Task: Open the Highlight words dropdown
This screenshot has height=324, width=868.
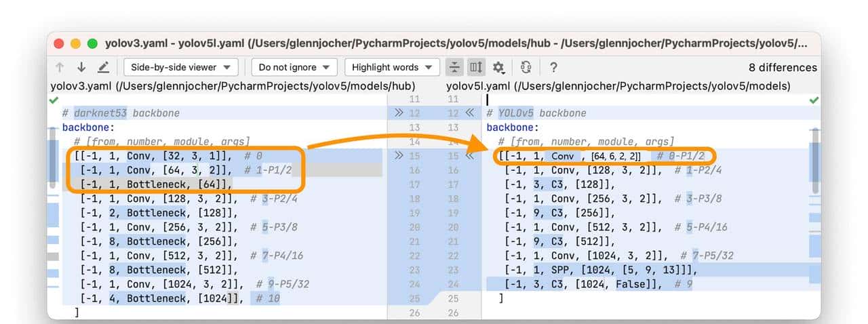Action: [392, 67]
